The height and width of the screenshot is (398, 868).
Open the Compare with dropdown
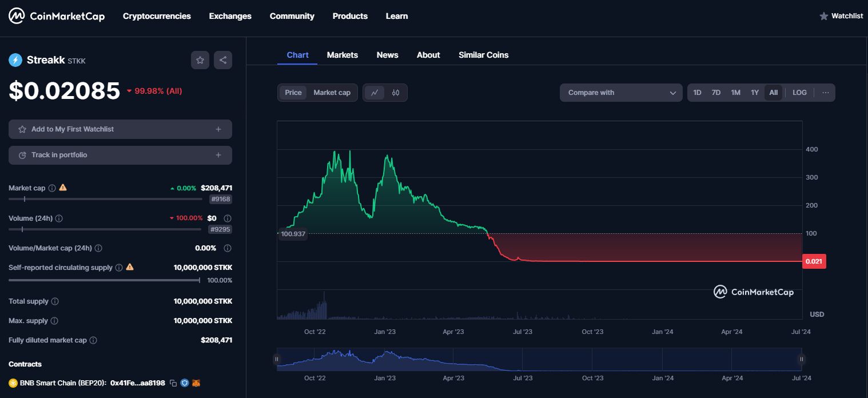tap(621, 93)
